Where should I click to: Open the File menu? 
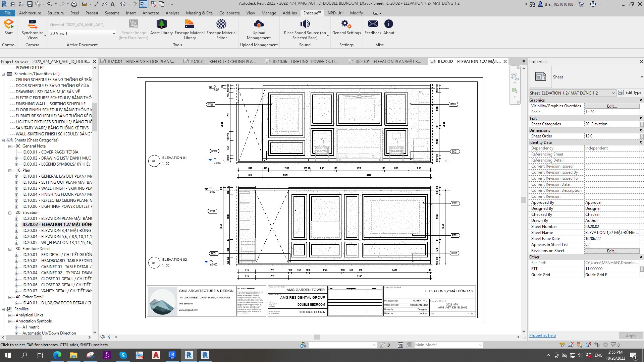[7, 13]
